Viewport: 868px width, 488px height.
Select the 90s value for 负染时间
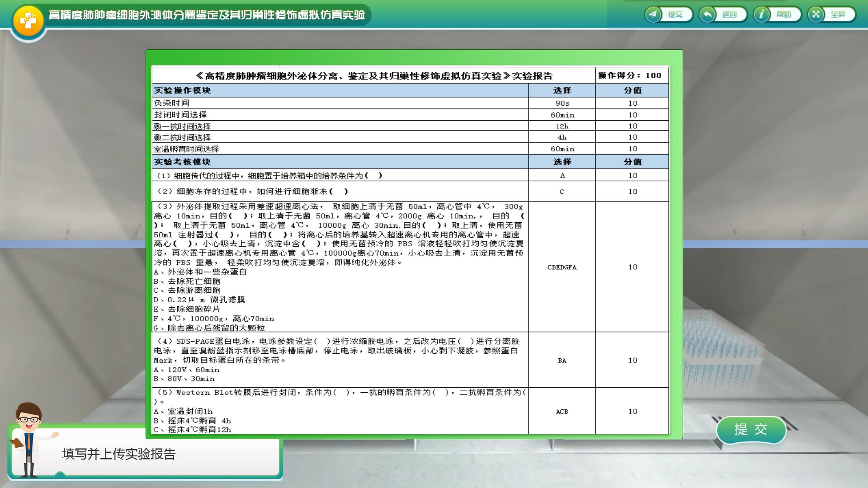(562, 103)
